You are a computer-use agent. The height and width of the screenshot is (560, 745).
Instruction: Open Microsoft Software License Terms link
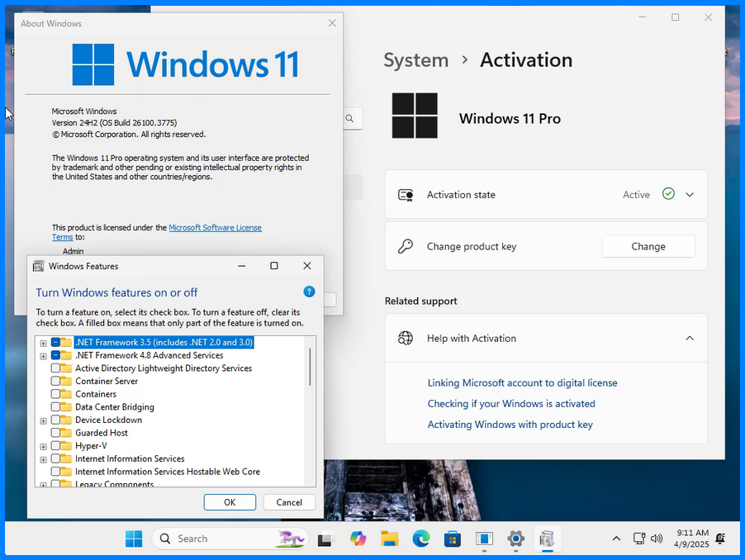pos(215,227)
